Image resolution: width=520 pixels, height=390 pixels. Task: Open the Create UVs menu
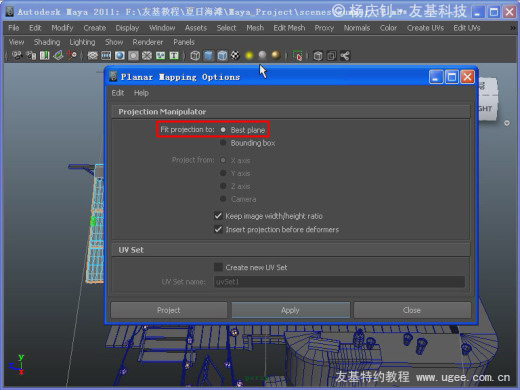point(425,28)
